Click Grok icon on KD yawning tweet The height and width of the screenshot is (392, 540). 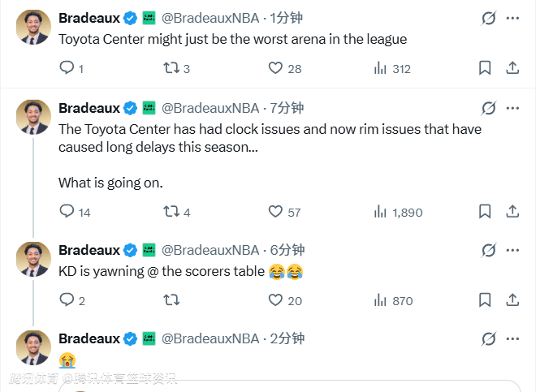[x=488, y=250]
